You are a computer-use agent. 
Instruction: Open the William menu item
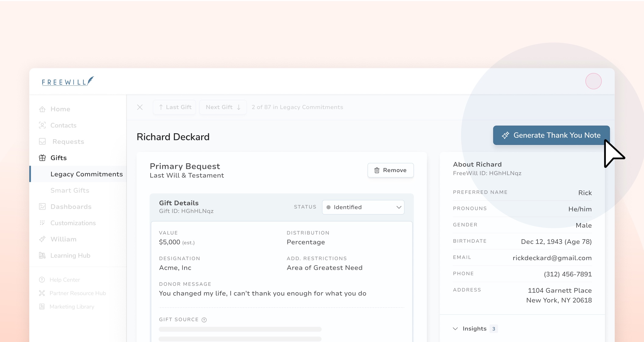[x=63, y=239]
